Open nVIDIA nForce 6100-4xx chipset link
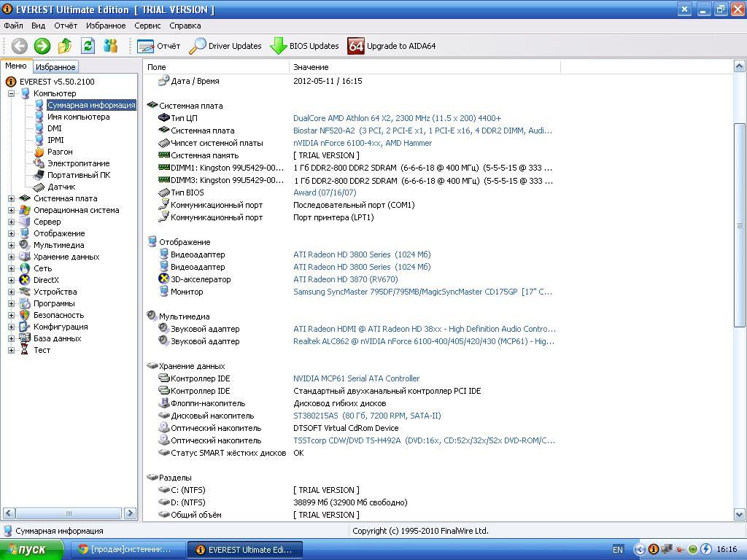 [363, 143]
